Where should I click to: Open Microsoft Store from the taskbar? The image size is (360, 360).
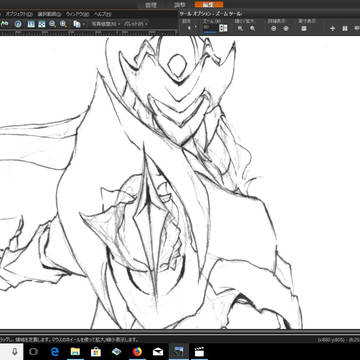pyautogui.click(x=96, y=352)
